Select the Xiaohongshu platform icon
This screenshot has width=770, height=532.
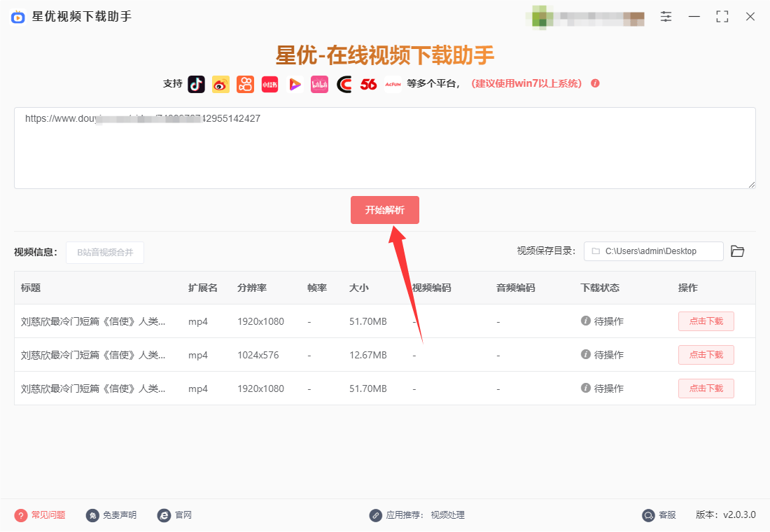coord(269,84)
